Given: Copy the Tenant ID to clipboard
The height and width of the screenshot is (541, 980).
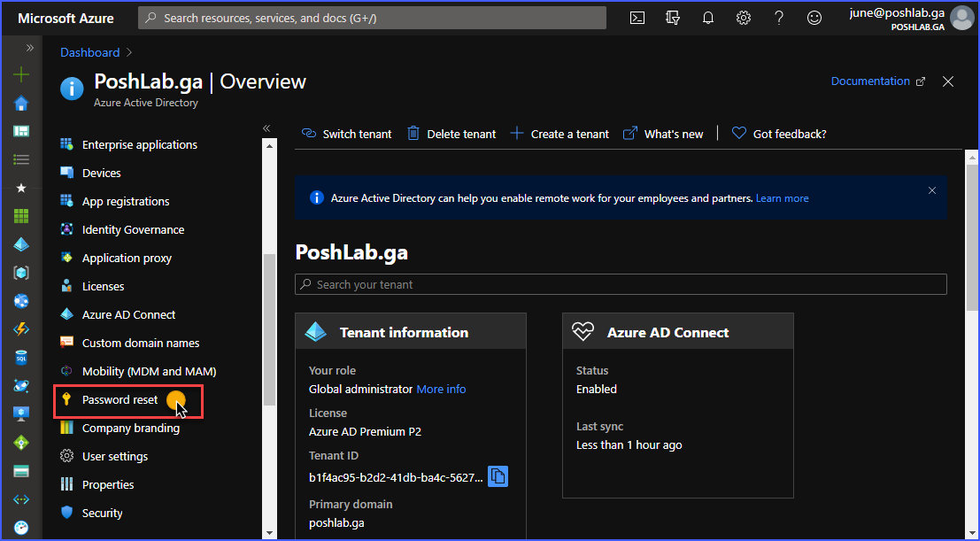Looking at the screenshot, I should tap(498, 476).
